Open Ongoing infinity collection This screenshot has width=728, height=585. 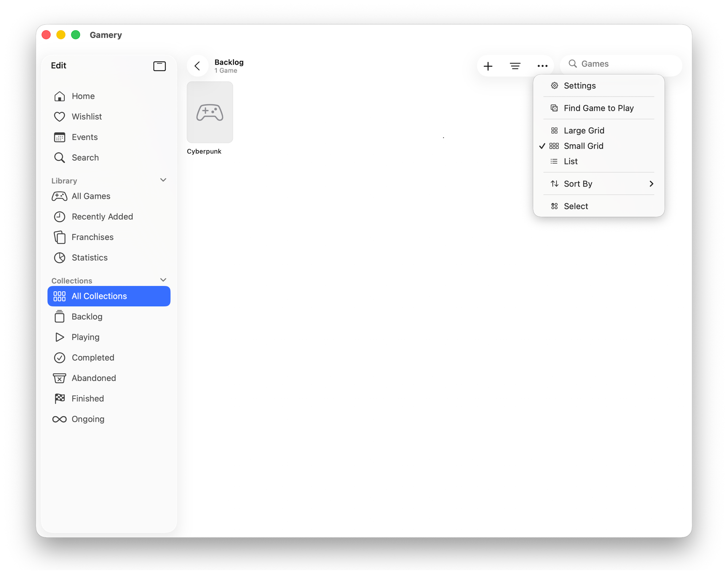pyautogui.click(x=88, y=419)
